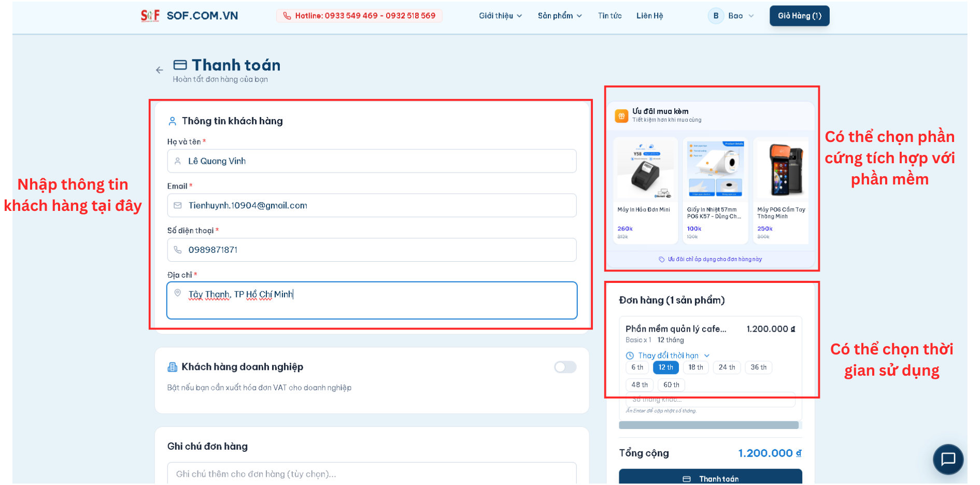Click the person icon beside Thông tin khách hàng
This screenshot has height=485, width=980.
click(173, 121)
